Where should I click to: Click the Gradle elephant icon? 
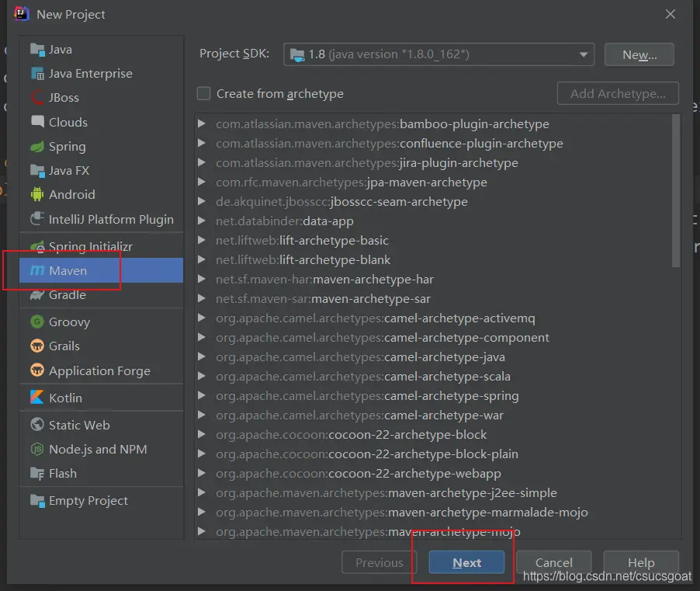[37, 295]
